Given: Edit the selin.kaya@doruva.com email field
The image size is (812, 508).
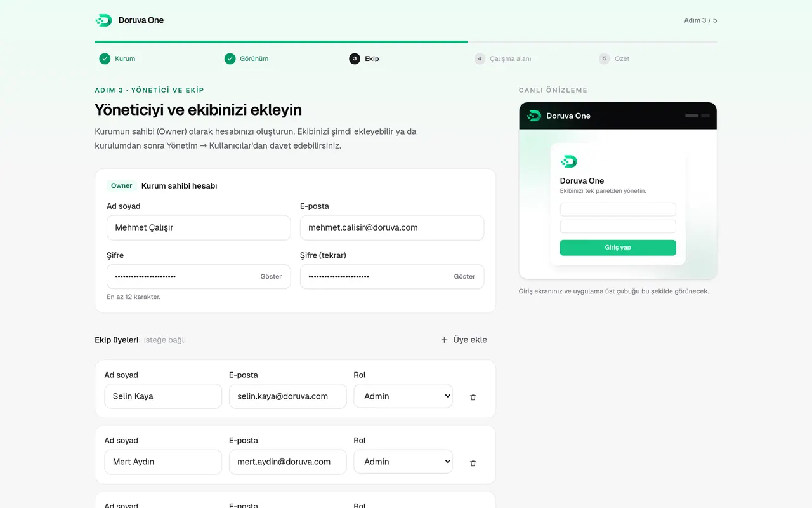Looking at the screenshot, I should point(288,396).
